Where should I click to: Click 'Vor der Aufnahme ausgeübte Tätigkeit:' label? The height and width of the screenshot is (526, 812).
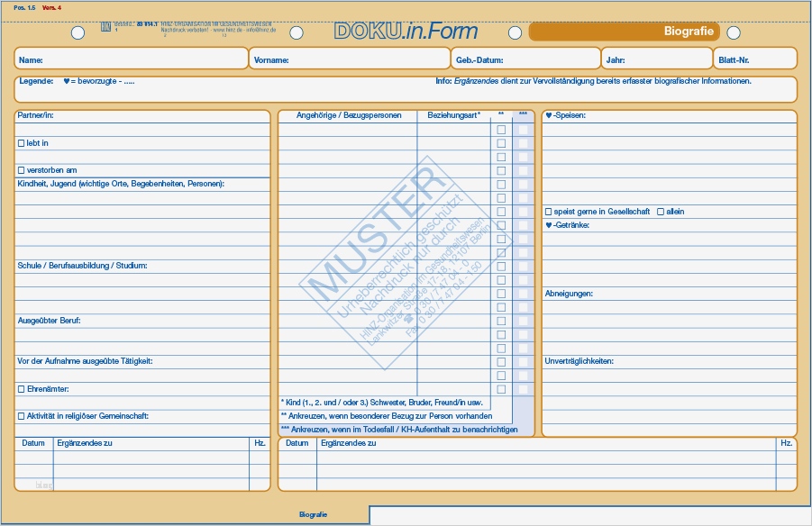(85, 361)
